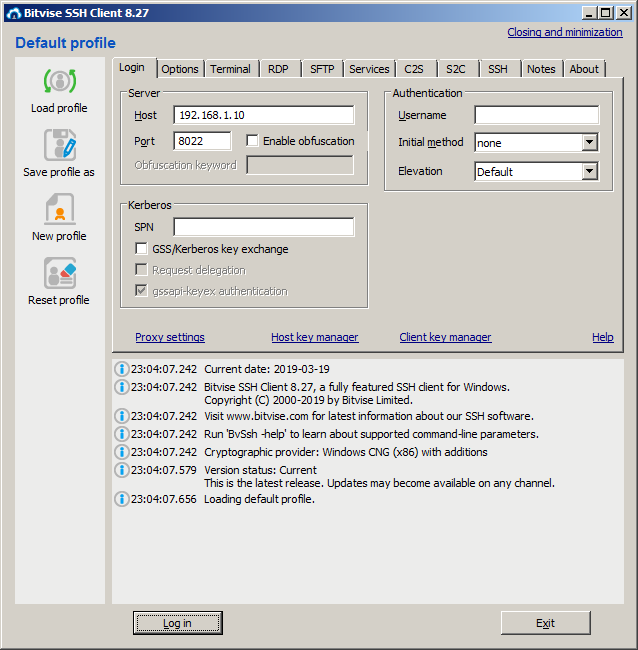Click the disabled Obfuscation keyword field
This screenshot has width=638, height=650.
click(x=300, y=165)
